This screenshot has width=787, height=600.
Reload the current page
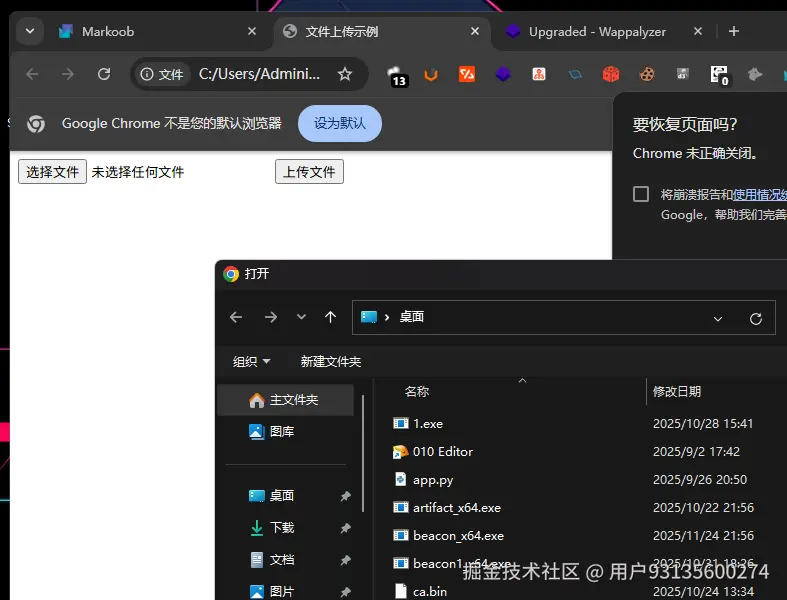(104, 74)
